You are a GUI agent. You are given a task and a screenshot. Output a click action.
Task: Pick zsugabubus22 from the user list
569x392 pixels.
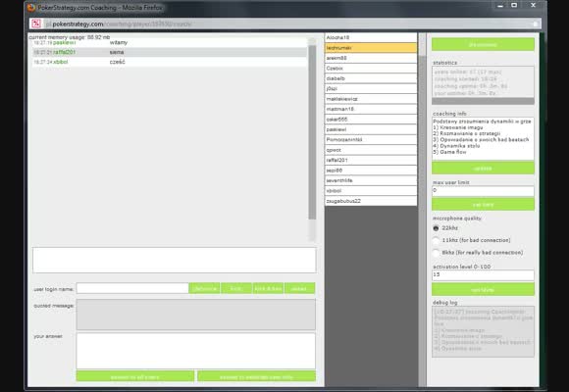coord(371,201)
